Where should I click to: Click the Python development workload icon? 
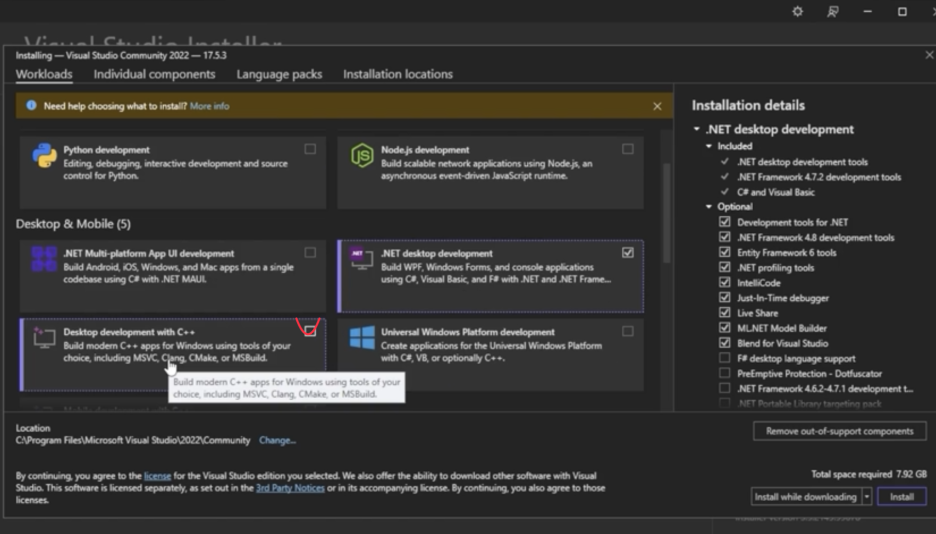[44, 156]
